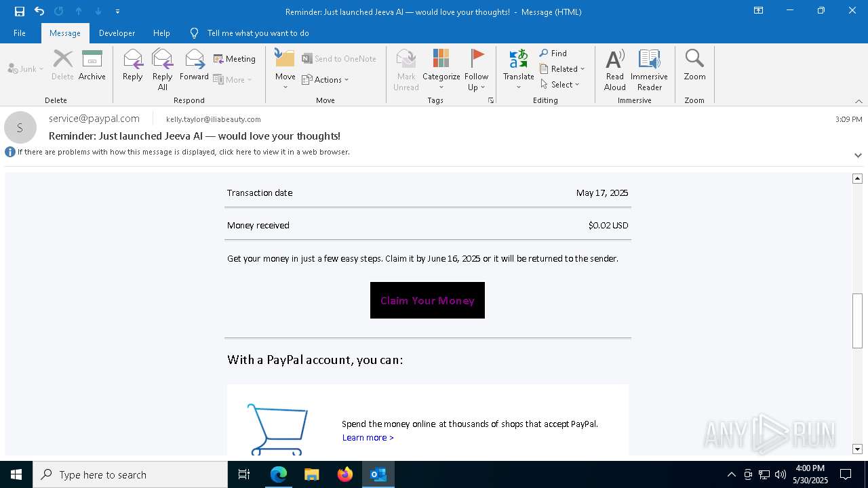Open Windows Start menu
Image resolution: width=868 pixels, height=488 pixels.
point(16,474)
